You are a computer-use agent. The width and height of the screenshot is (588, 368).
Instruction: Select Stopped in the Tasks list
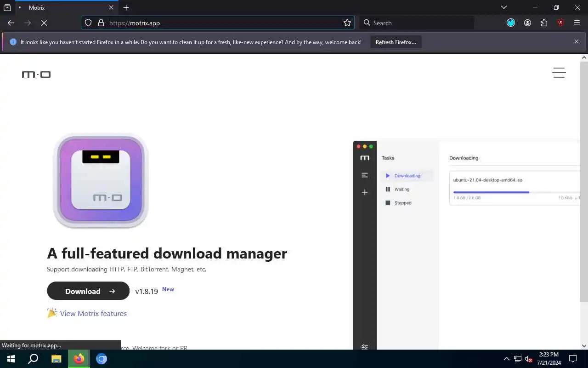[403, 203]
